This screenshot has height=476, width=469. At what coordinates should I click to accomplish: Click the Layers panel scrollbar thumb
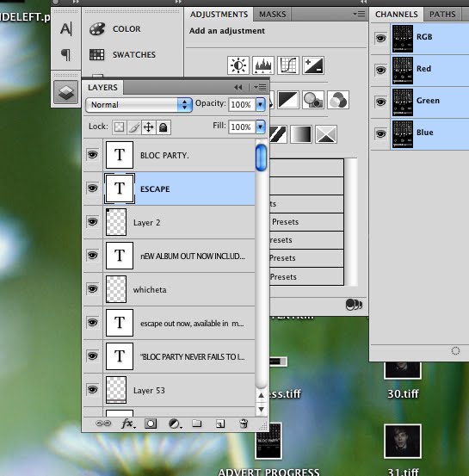[261, 158]
